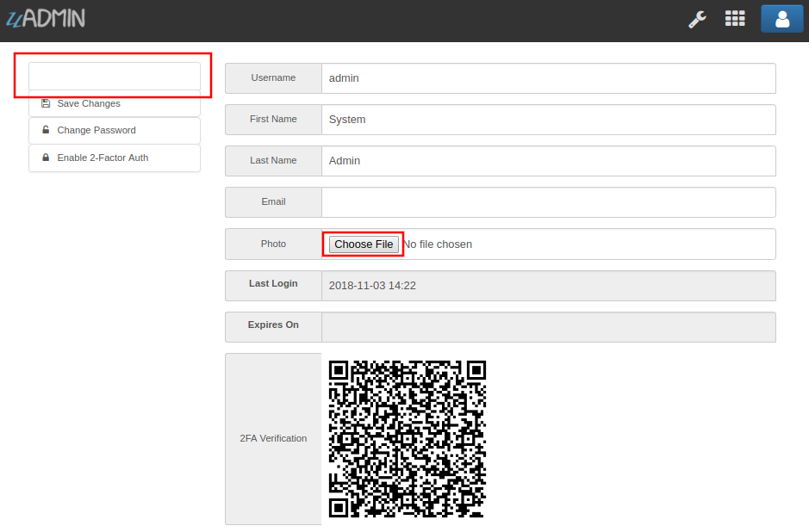Click the Last Name label

tap(273, 160)
